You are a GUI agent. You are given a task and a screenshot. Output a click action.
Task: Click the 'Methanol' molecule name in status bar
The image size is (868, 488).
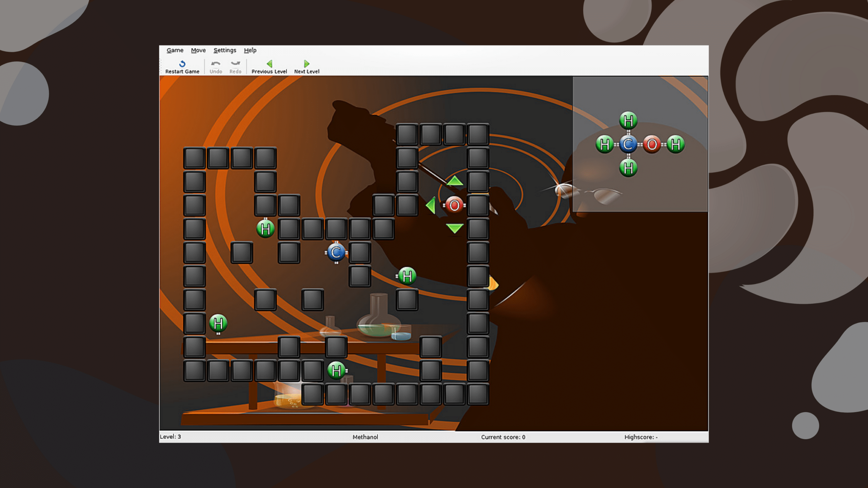365,437
